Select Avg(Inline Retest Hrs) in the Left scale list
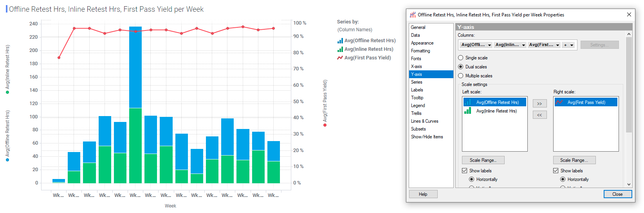The height and width of the screenshot is (213, 644). [496, 111]
